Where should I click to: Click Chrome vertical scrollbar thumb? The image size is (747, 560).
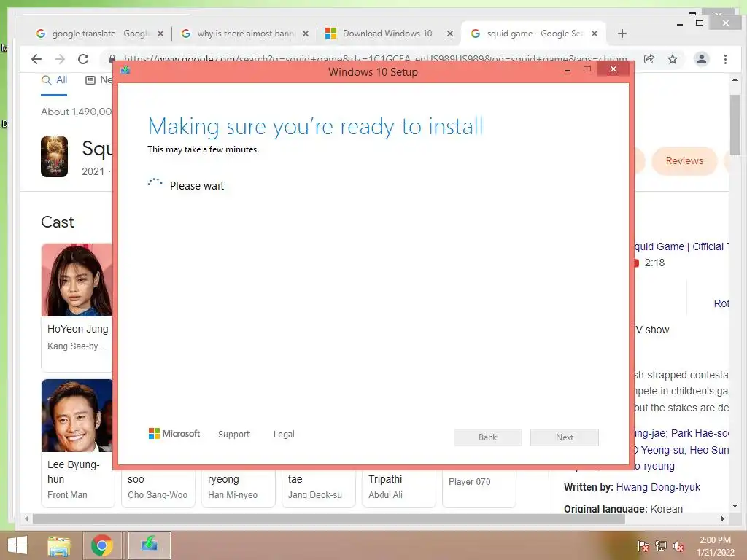735,125
